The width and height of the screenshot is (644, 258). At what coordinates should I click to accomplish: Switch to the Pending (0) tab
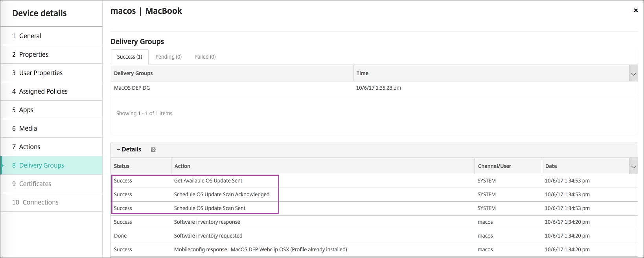coord(169,57)
